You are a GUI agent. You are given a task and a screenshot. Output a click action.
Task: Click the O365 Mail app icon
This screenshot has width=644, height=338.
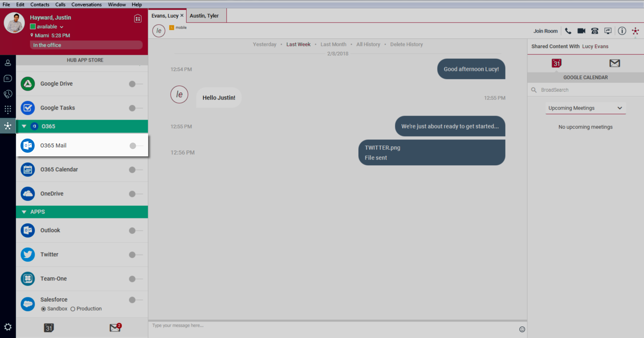click(28, 145)
